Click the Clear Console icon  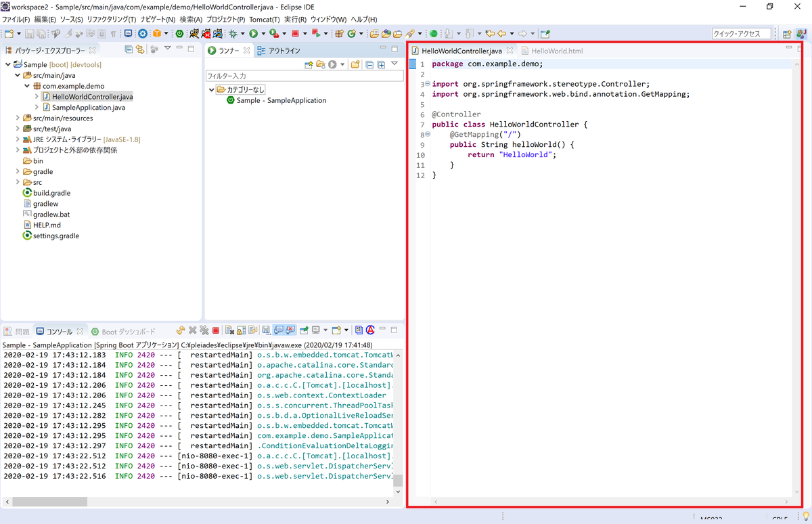(x=229, y=330)
